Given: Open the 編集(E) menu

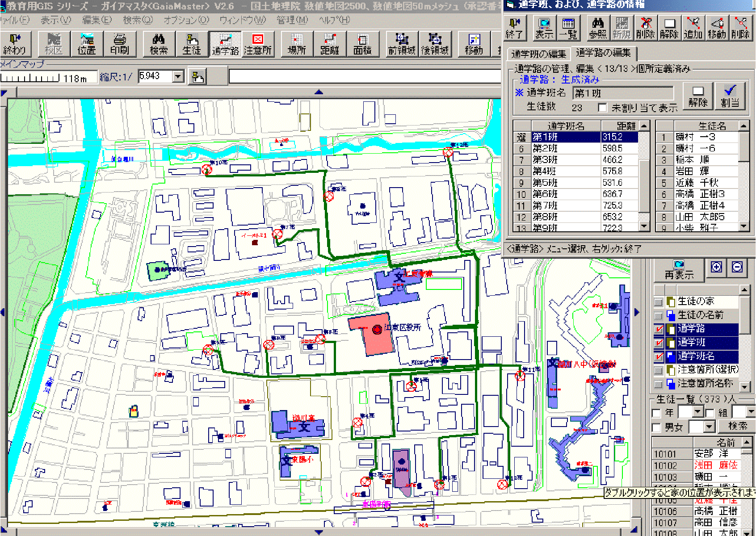Looking at the screenshot, I should 97,20.
